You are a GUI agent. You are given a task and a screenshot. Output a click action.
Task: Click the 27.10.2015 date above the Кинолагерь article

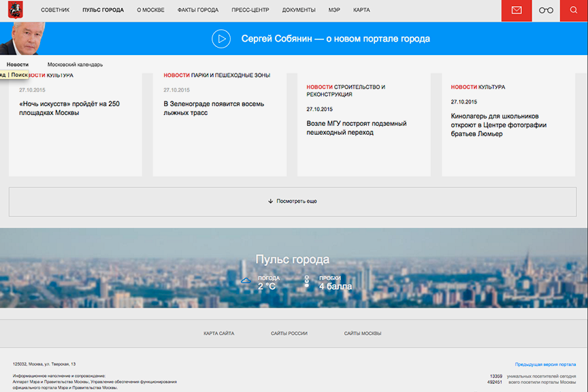tap(464, 102)
